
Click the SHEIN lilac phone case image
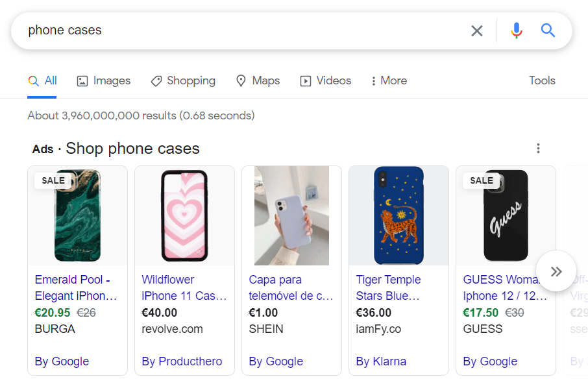pos(291,215)
